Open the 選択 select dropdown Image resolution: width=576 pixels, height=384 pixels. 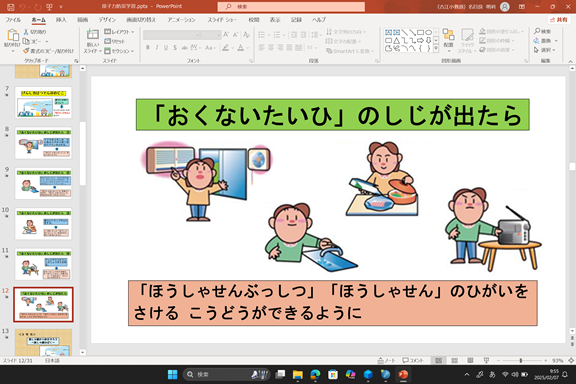[545, 50]
